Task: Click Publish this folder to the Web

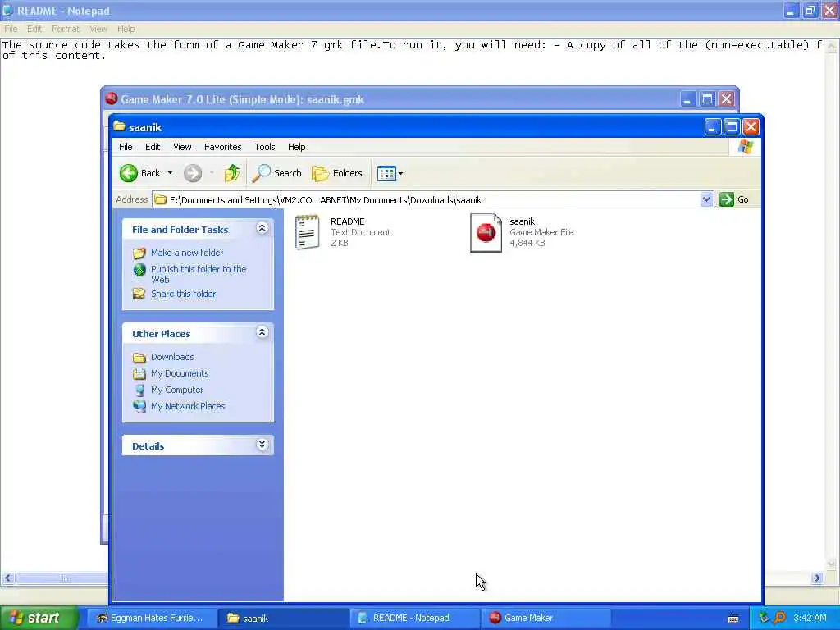Action: (x=199, y=274)
